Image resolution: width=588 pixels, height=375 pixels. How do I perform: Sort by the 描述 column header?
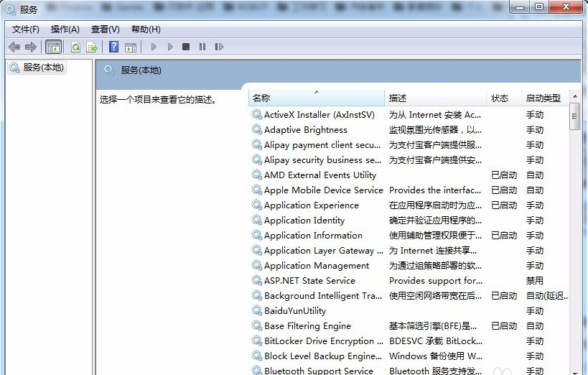(x=436, y=98)
